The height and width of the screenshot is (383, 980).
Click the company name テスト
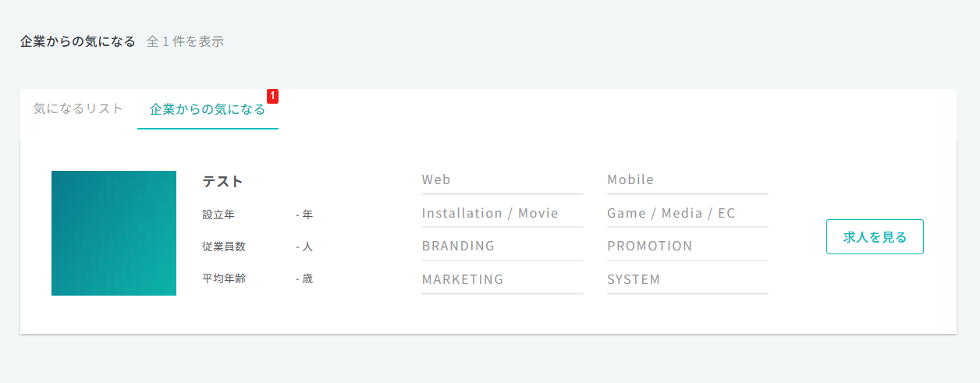tap(222, 182)
